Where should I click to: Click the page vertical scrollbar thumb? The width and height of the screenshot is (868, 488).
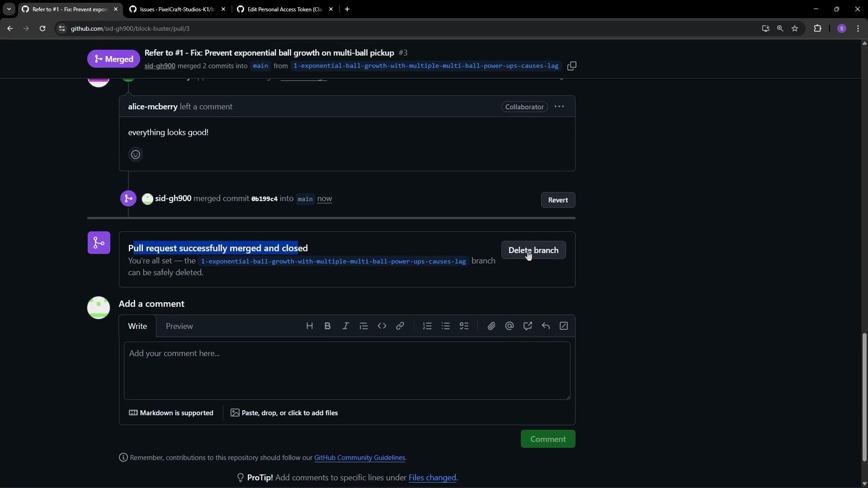[x=864, y=397]
